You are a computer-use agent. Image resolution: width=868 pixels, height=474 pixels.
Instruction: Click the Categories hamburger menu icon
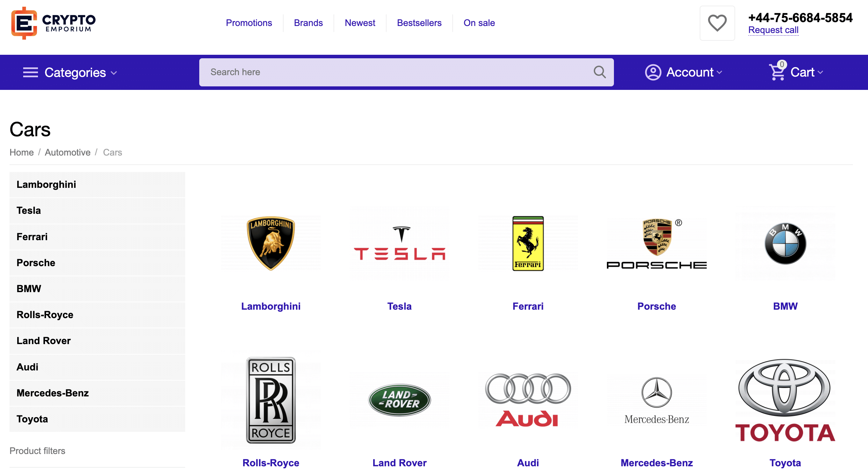coord(31,72)
